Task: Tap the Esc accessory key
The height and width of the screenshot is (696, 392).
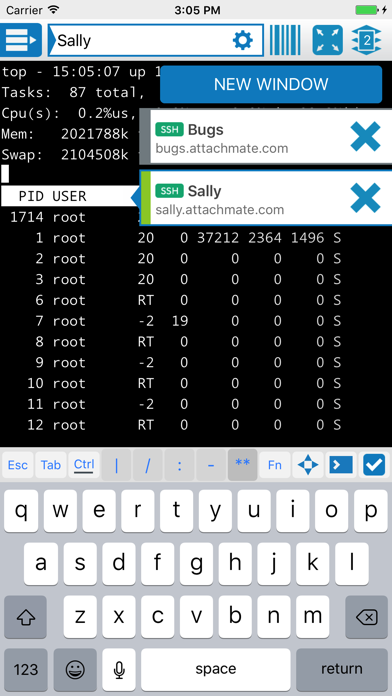Action: pos(18,465)
